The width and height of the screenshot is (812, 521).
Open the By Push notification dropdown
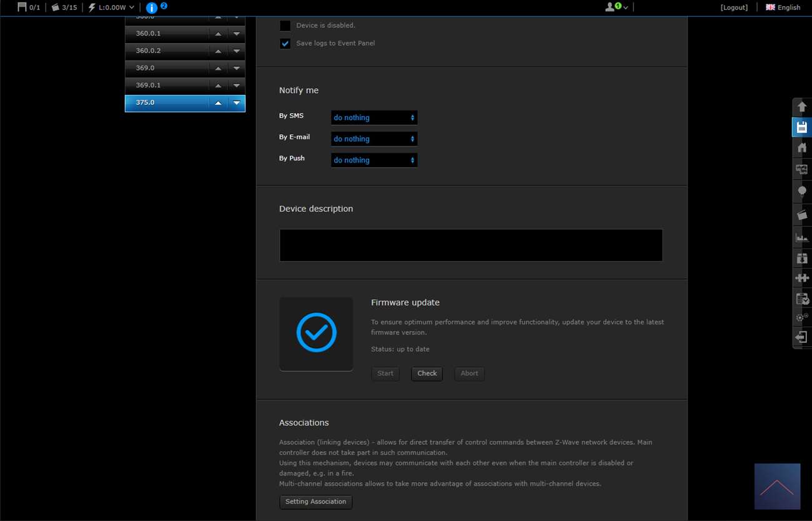374,160
